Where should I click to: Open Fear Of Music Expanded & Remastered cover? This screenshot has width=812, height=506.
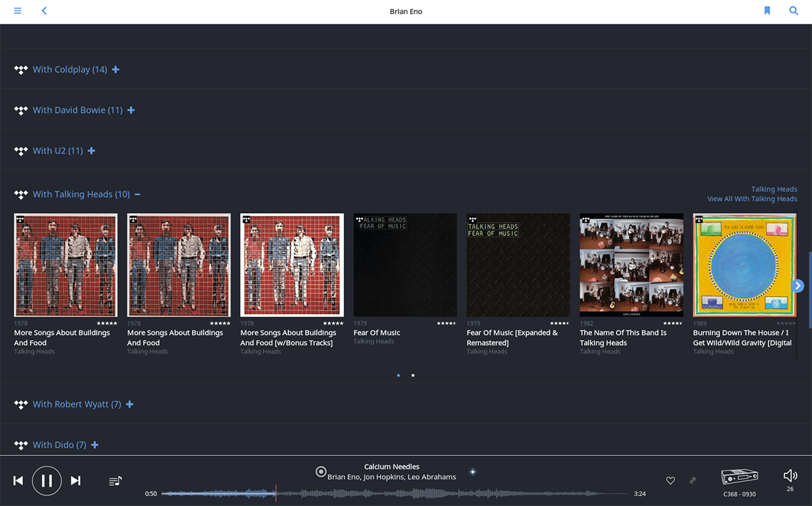[x=518, y=265]
